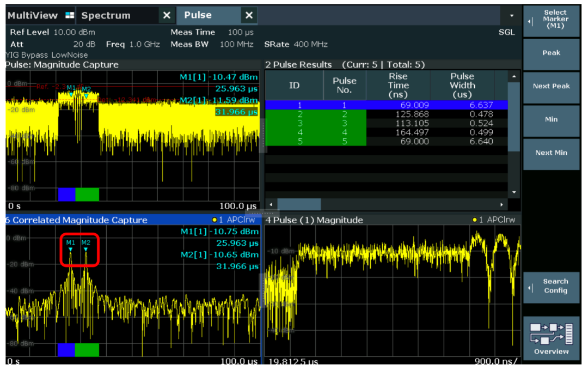Select pulse ID 3 row in results
The width and height of the screenshot is (588, 370).
[299, 123]
